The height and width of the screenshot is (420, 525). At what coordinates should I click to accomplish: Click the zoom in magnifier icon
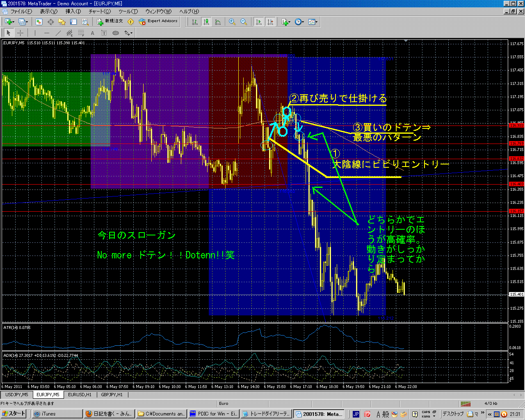click(232, 22)
